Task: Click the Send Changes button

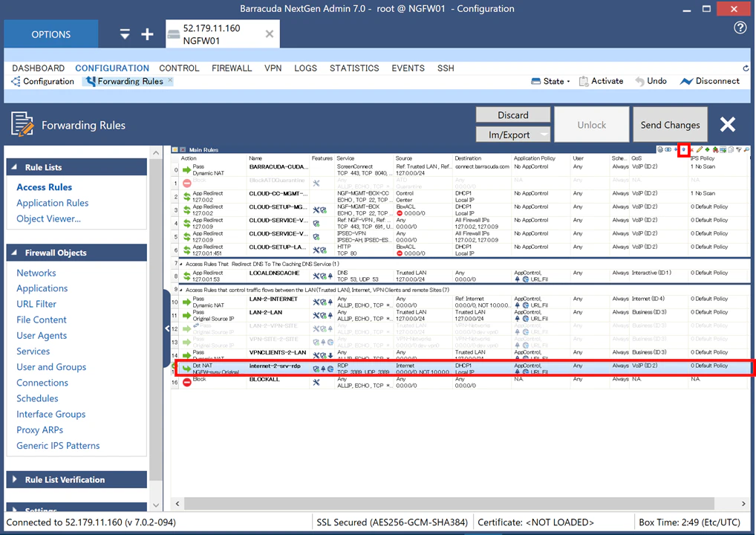Action: (x=670, y=125)
